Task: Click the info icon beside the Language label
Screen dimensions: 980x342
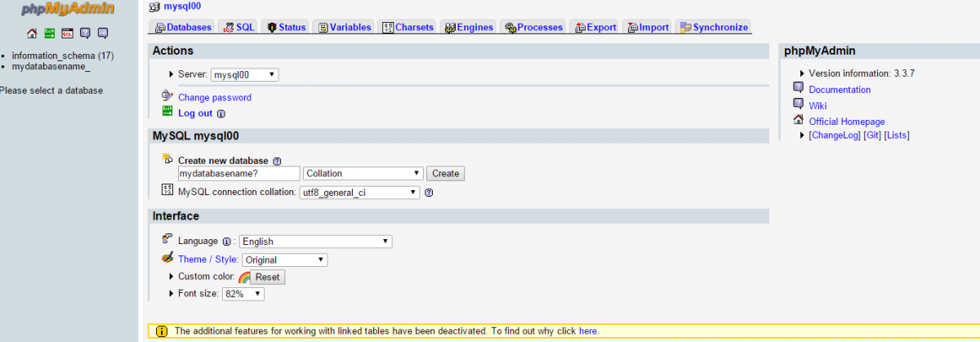Action: click(226, 242)
